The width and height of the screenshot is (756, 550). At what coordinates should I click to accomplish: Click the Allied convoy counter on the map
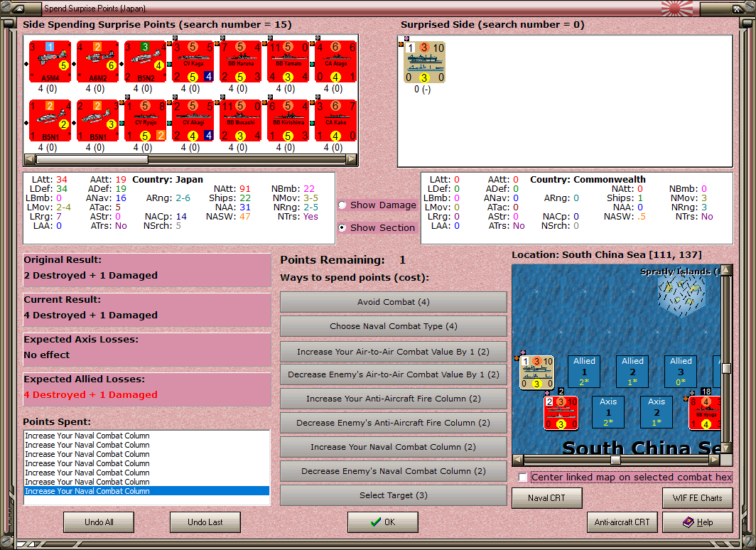pyautogui.click(x=536, y=372)
